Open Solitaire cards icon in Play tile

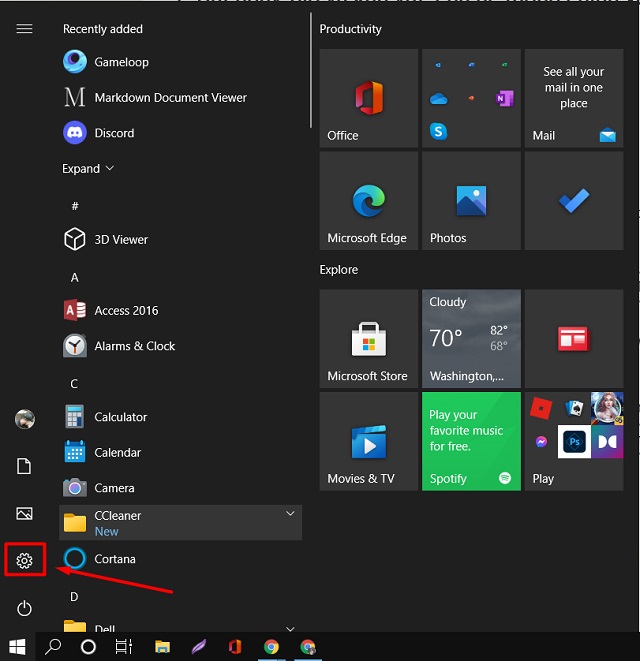click(x=574, y=408)
